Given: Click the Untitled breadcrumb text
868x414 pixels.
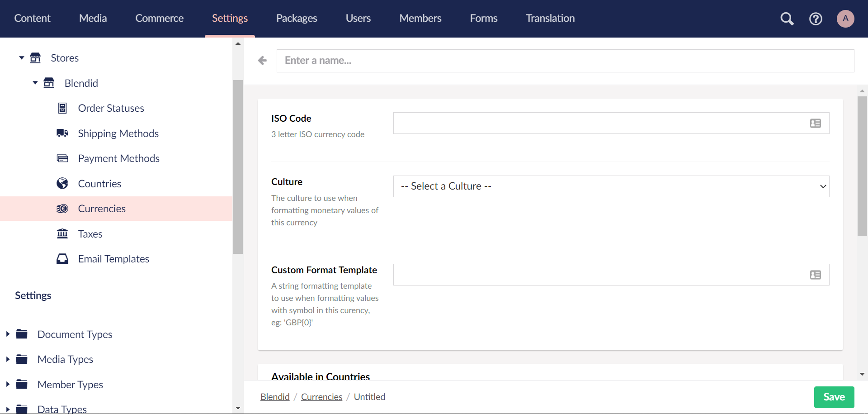Looking at the screenshot, I should pyautogui.click(x=369, y=397).
